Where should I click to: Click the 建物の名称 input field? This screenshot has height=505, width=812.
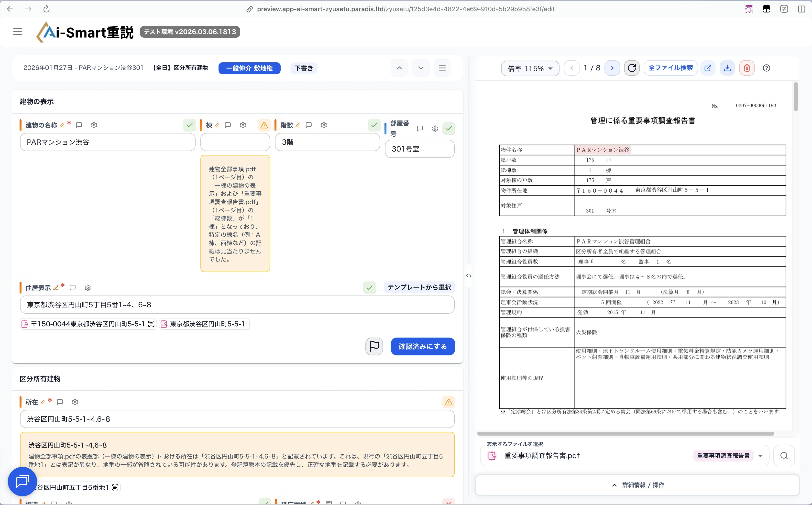(x=108, y=142)
